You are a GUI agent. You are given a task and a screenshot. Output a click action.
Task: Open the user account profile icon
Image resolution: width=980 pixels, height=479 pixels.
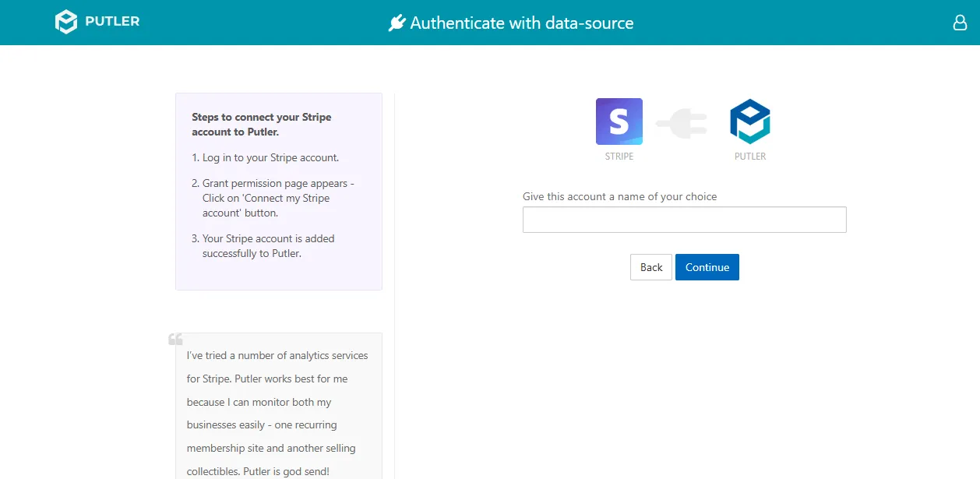point(960,23)
